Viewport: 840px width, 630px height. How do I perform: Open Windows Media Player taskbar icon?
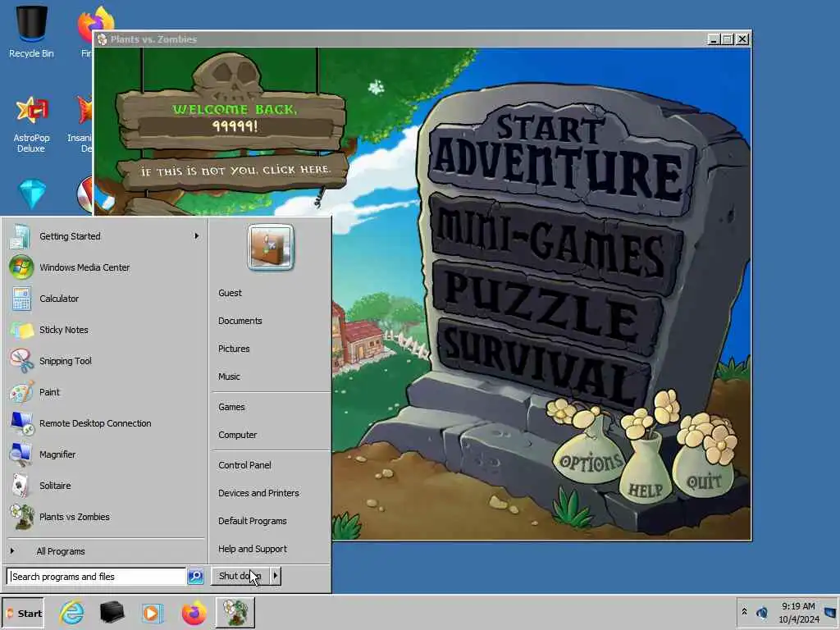(x=152, y=613)
